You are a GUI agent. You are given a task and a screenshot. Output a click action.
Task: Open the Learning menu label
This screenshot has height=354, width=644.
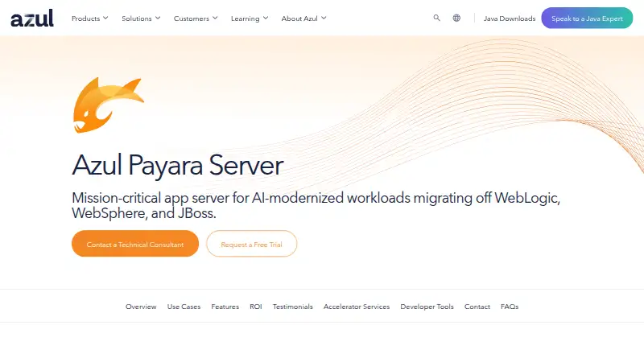[246, 19]
